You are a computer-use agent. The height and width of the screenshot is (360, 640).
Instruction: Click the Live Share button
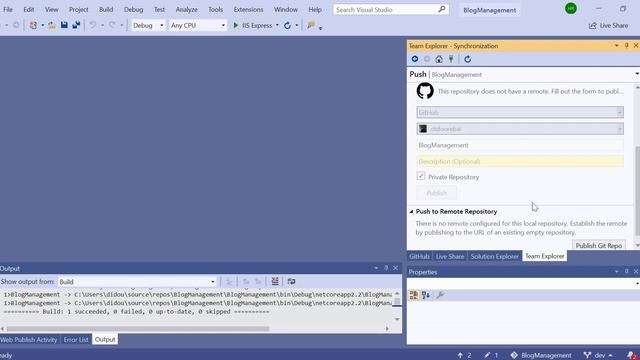tap(608, 26)
